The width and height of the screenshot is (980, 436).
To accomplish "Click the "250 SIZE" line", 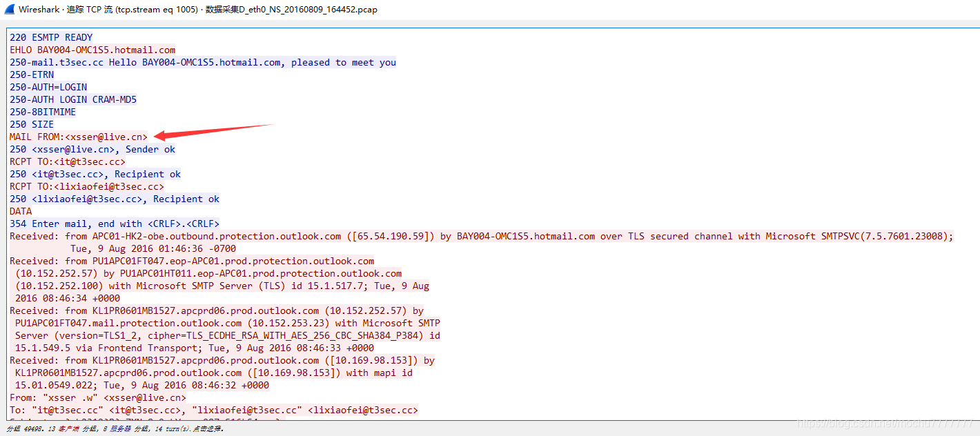I will pyautogui.click(x=32, y=124).
